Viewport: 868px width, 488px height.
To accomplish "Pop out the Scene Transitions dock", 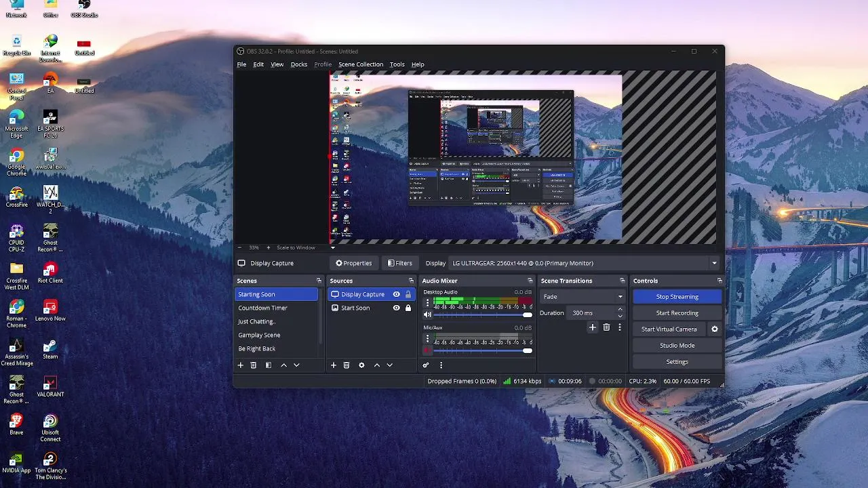I will (622, 281).
